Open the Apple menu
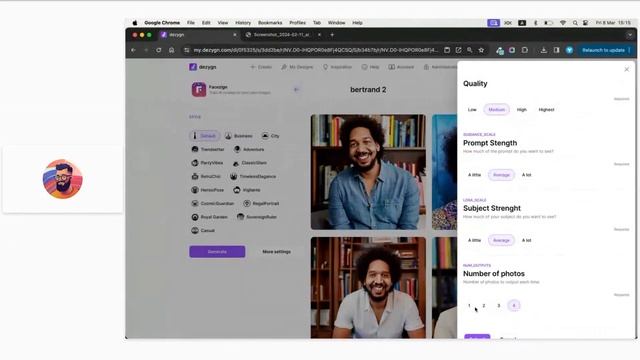640x360 pixels. (135, 23)
